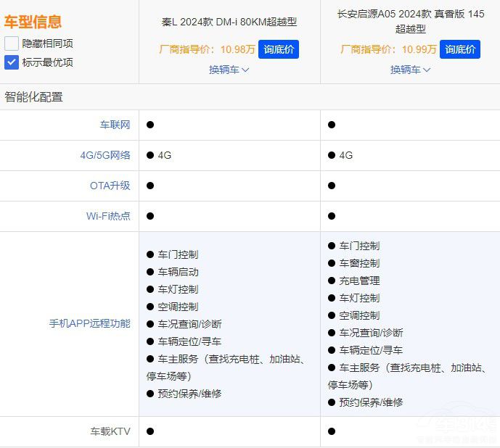
Task: Open 秦L 2024款 DM-i 80KM超越型 title
Action: [229, 22]
